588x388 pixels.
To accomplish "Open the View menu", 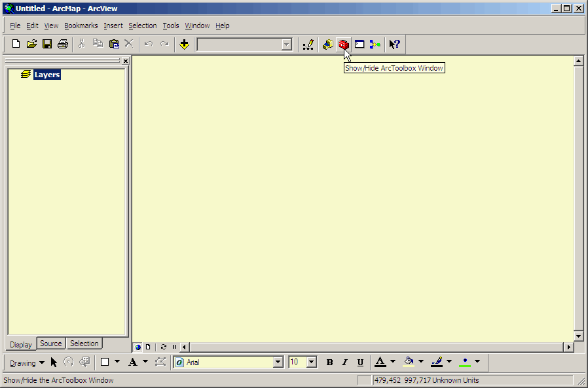I will (51, 26).
